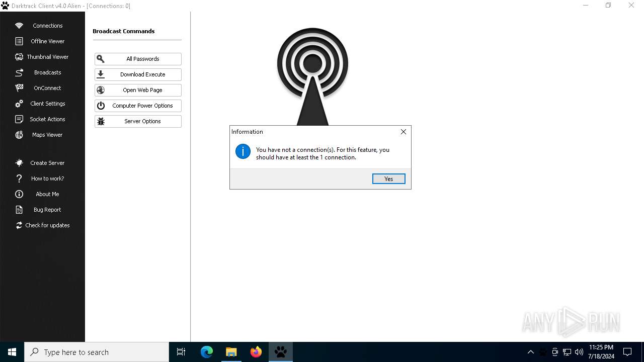The image size is (644, 362).
Task: Click the Maps Viewer globe icon
Action: pos(19,135)
